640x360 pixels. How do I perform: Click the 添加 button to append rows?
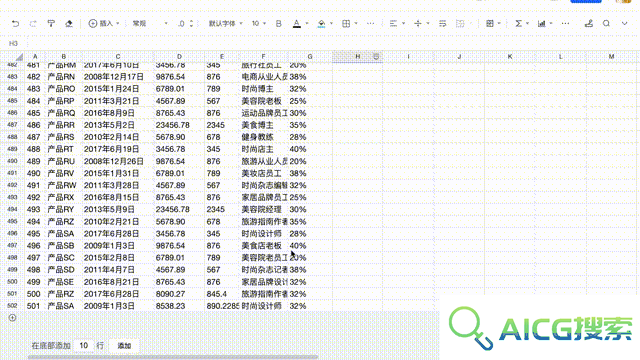pos(124,346)
